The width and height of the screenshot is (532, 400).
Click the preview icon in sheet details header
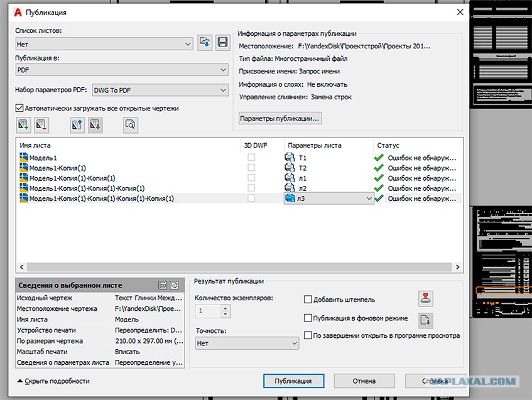174,285
